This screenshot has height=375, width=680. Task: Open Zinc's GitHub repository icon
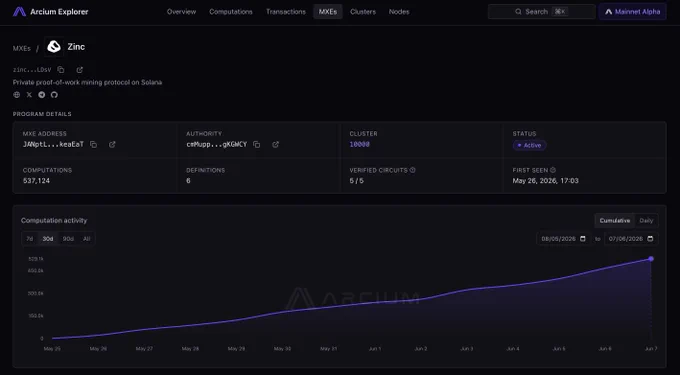tap(54, 95)
